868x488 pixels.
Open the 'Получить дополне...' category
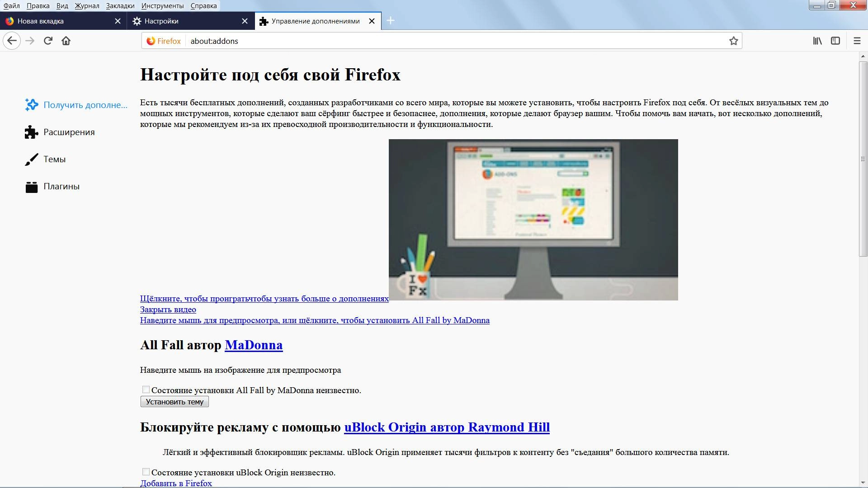click(x=76, y=105)
